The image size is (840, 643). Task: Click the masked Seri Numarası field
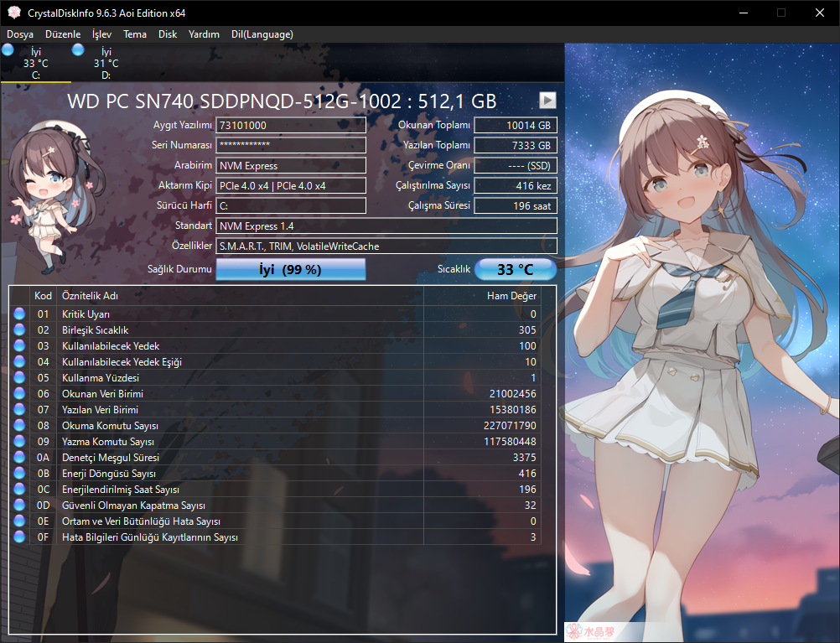291,145
